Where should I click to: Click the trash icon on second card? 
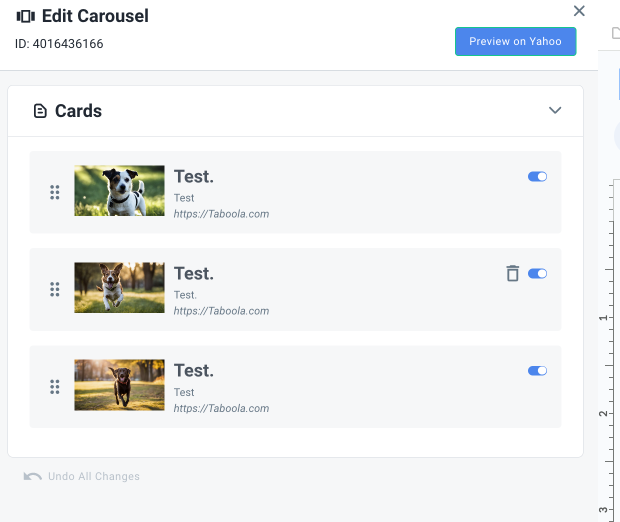[x=512, y=273]
